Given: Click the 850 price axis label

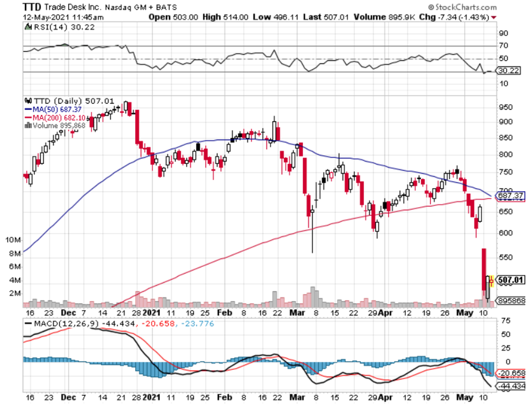Looking at the screenshot, I should [x=505, y=138].
